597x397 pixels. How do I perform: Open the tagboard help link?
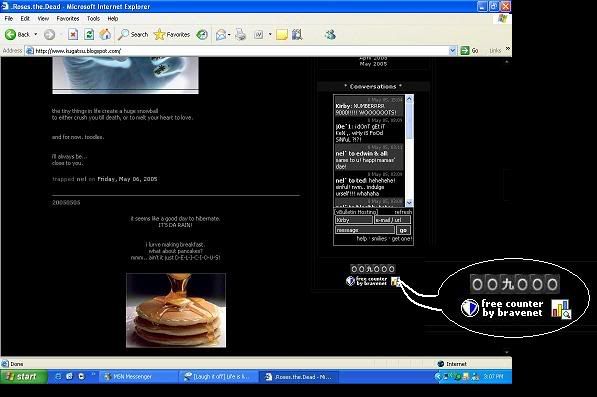point(361,239)
